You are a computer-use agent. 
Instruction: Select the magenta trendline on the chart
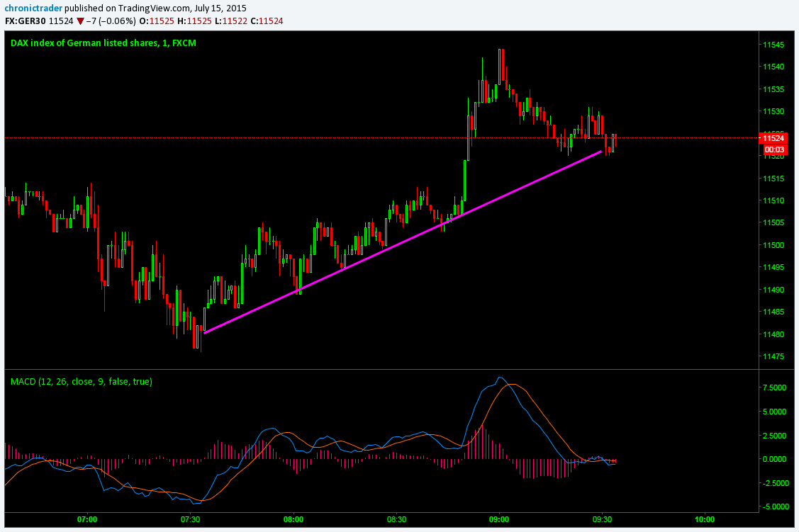pos(403,242)
